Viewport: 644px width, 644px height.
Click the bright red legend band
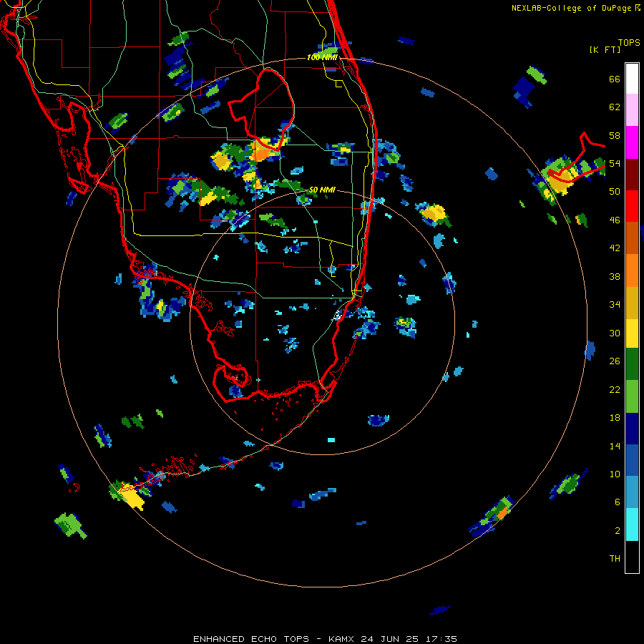coord(632,206)
